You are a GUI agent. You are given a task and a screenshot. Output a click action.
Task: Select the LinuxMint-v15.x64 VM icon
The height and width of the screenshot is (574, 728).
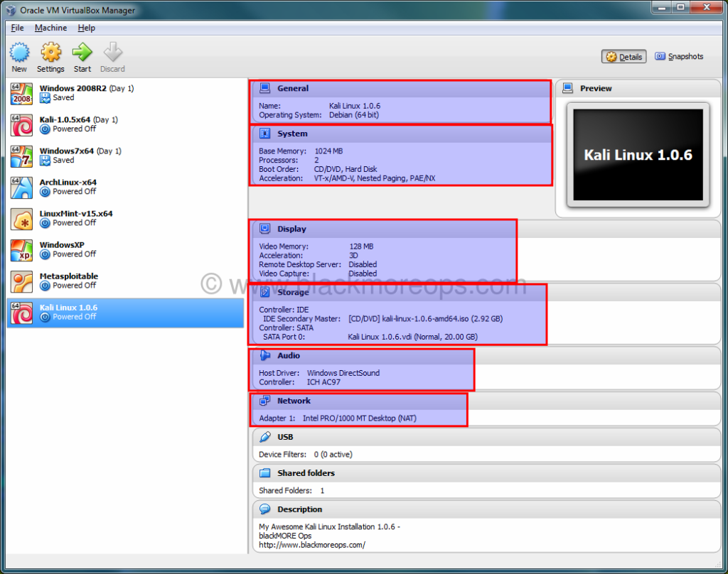22,219
